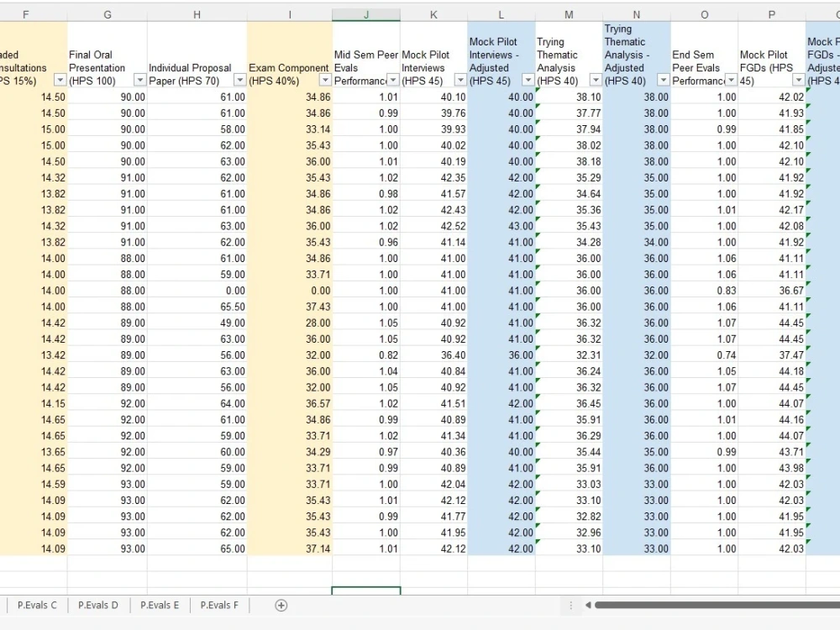The width and height of the screenshot is (840, 630).
Task: Open filter dropdown for Mock Pilot FGDs column
Action: coord(799,81)
